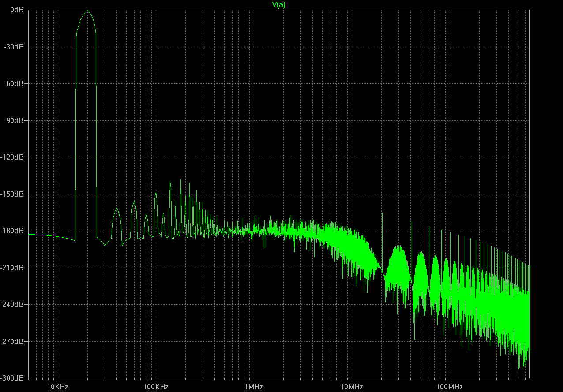This screenshot has height=392, width=563.
Task: Click the 100MHz frequency label
Action: [450, 387]
